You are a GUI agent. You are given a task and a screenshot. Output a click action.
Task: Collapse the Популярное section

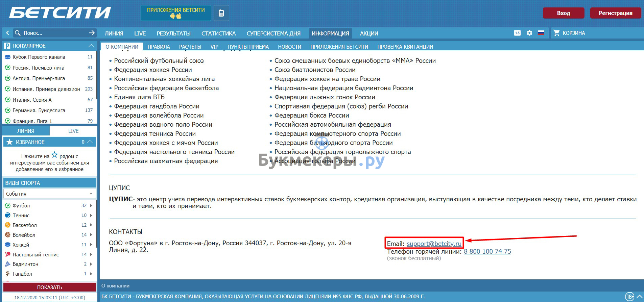91,46
